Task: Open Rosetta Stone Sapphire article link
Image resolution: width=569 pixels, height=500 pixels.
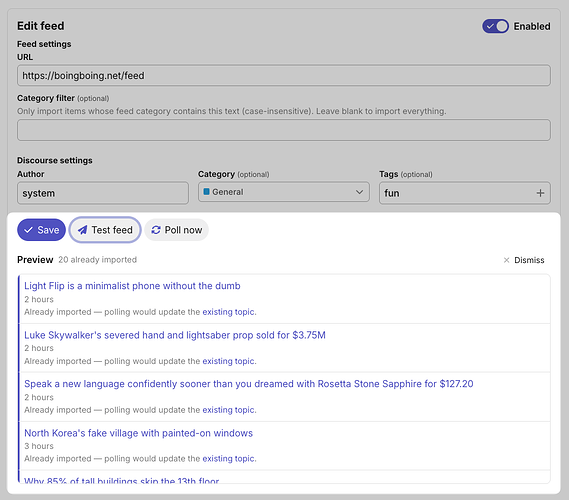Action: tap(249, 384)
